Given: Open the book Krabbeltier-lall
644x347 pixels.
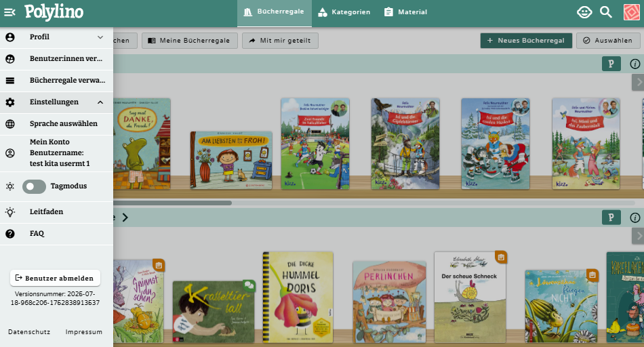Looking at the screenshot, I should (214, 312).
